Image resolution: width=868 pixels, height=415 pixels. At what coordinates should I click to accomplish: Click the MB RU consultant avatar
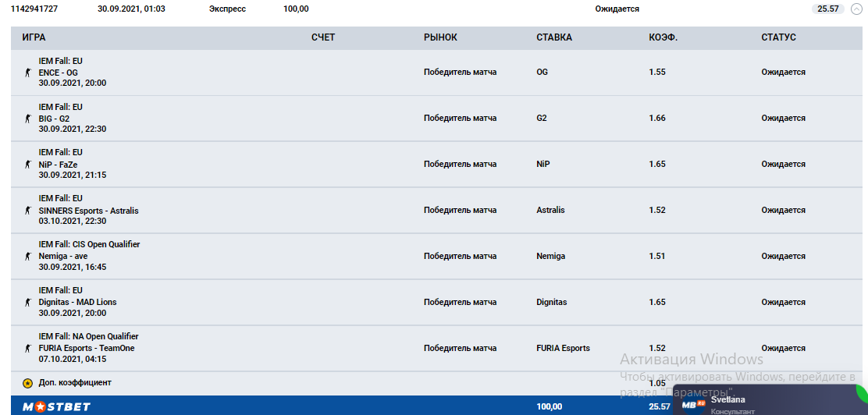(x=693, y=404)
